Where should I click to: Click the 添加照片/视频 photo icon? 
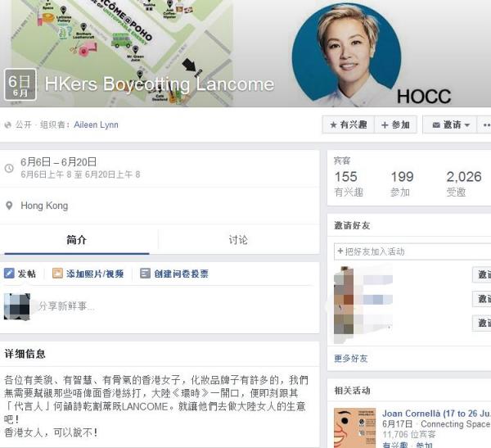tap(57, 274)
